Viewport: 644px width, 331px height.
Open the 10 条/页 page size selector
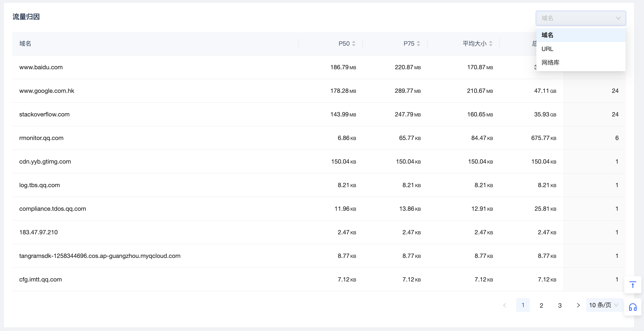[603, 305]
